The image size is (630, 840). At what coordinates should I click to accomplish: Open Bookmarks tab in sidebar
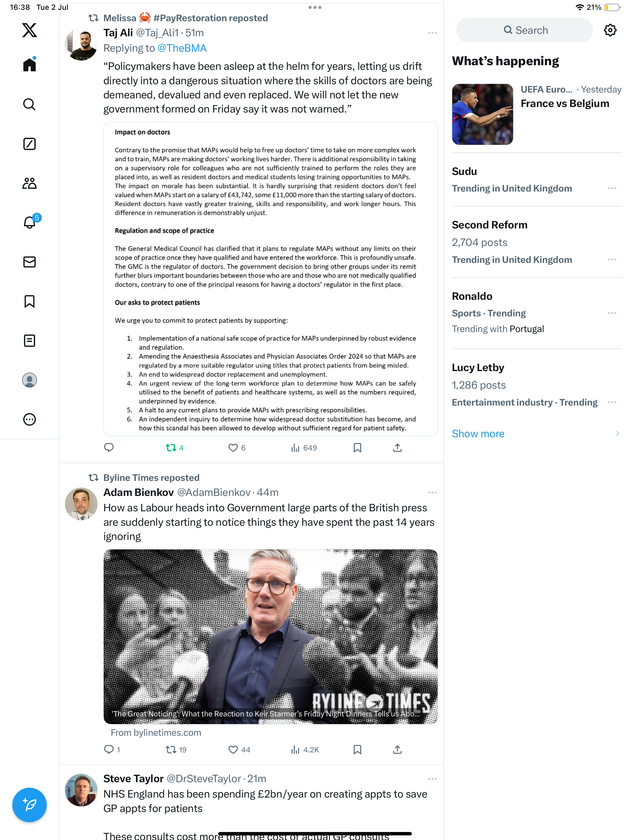[29, 302]
